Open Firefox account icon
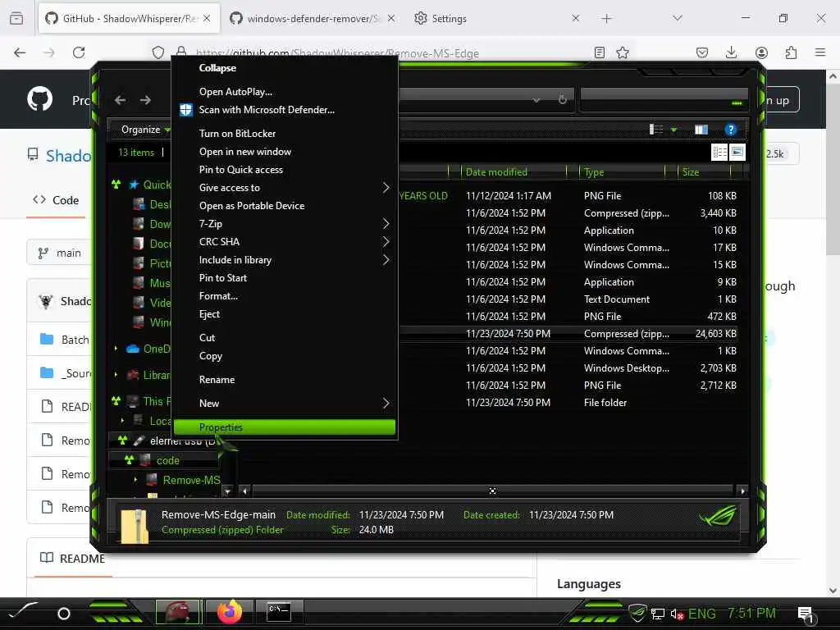 [761, 52]
